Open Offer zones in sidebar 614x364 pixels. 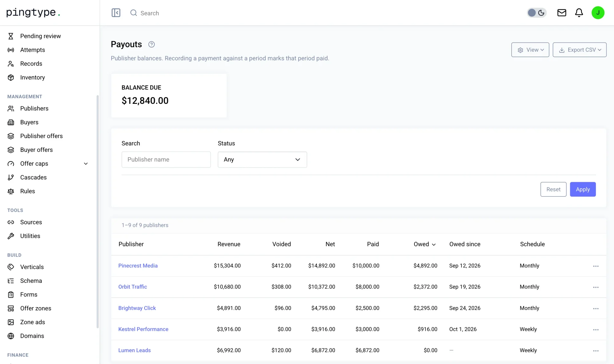(x=35, y=308)
